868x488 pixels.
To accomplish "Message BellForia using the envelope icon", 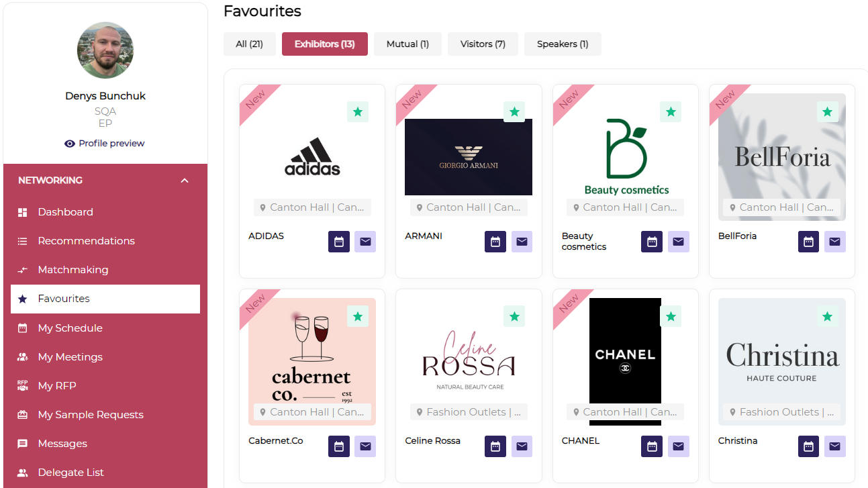I will coord(834,242).
